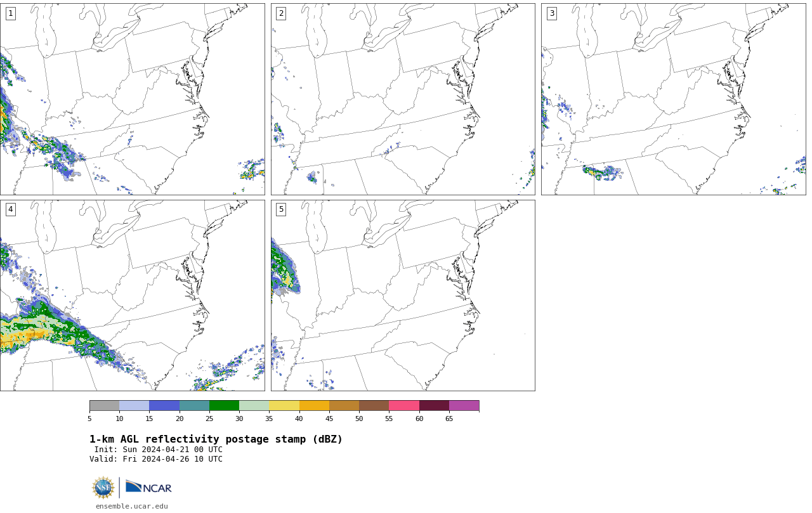Open ensemble member 5 reflectivity map
812x513 pixels.
pos(403,295)
